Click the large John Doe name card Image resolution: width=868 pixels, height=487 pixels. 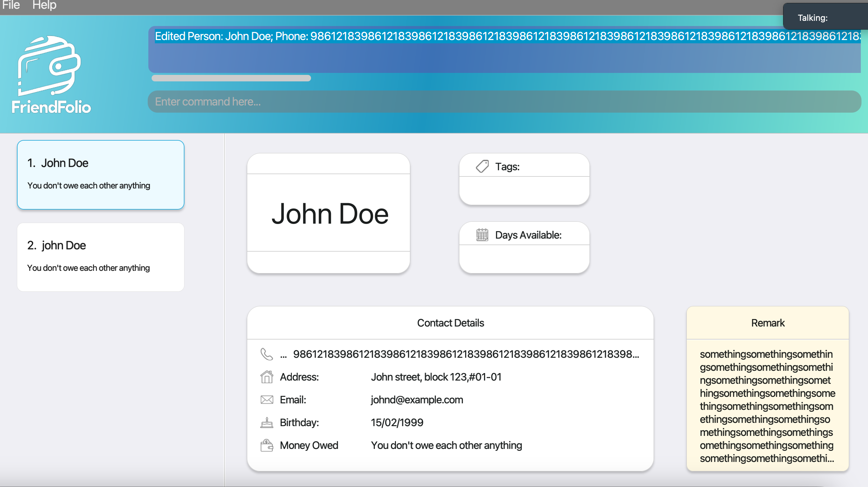[x=330, y=214]
